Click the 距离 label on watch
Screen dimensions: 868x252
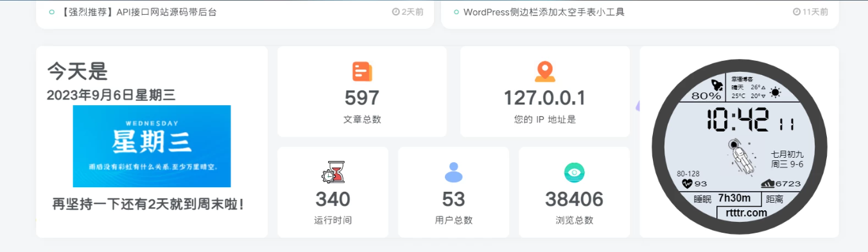point(774,199)
